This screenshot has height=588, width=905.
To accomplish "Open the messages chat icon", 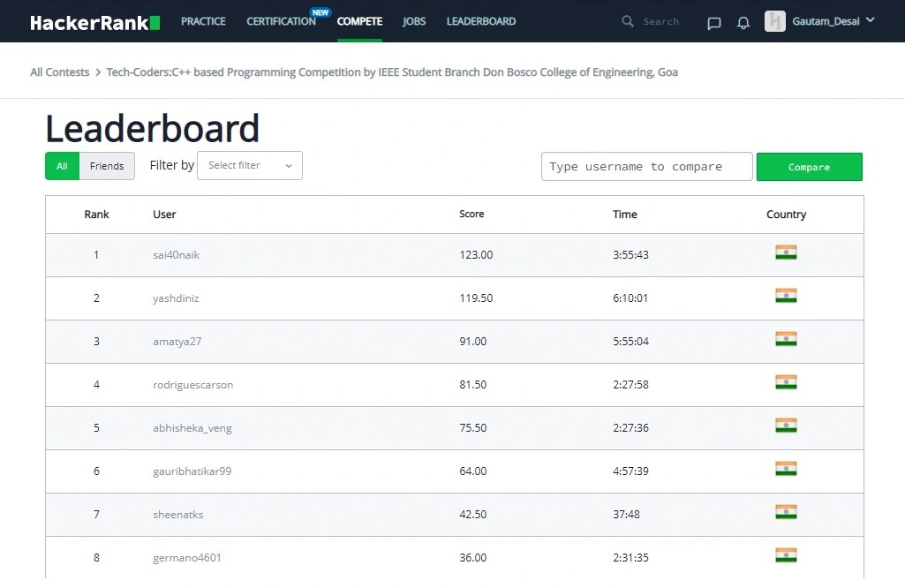I will [714, 23].
